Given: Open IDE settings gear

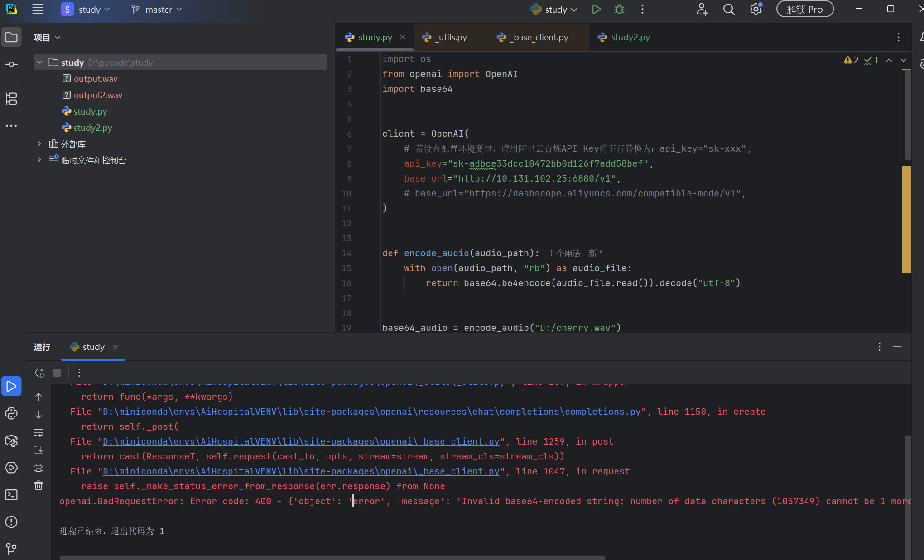Looking at the screenshot, I should tap(756, 10).
